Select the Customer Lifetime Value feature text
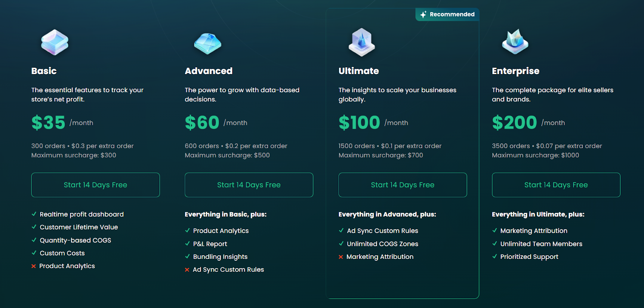The height and width of the screenshot is (308, 644). pos(79,227)
